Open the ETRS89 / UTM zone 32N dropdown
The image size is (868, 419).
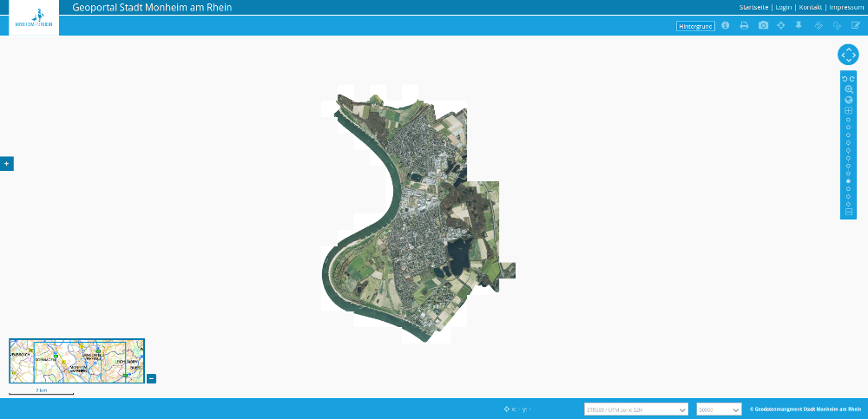[x=636, y=409]
